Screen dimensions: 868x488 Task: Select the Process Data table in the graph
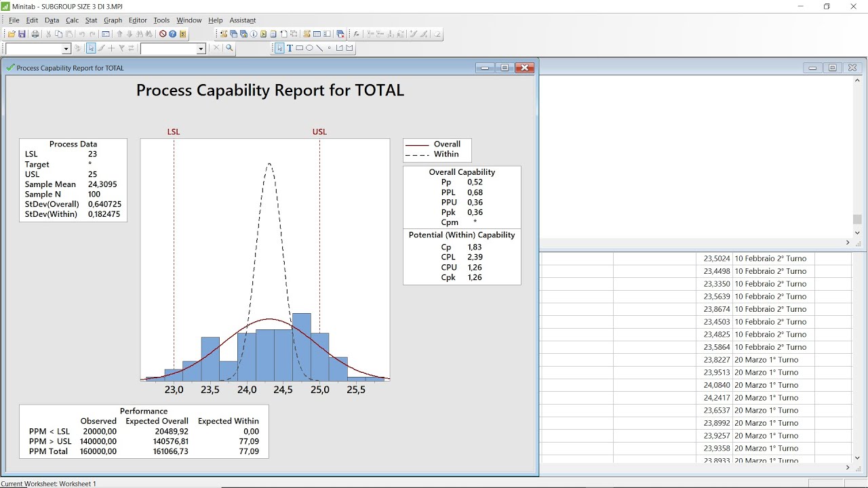pyautogui.click(x=73, y=180)
